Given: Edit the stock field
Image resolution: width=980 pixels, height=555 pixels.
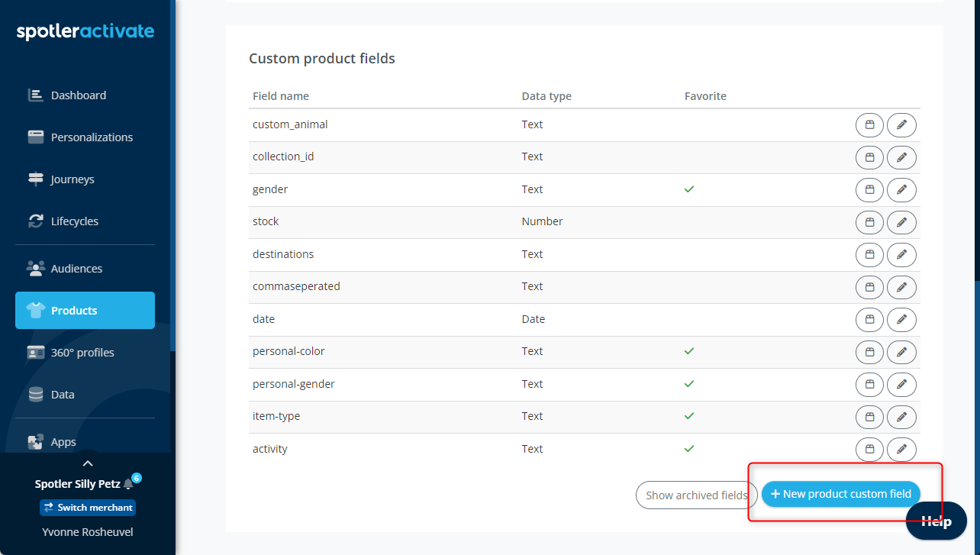Looking at the screenshot, I should (901, 222).
